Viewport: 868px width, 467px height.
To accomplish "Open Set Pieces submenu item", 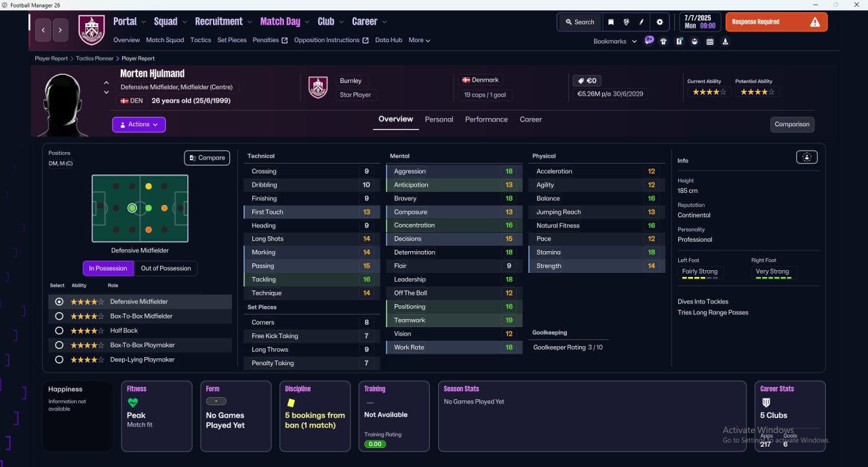I will [232, 40].
